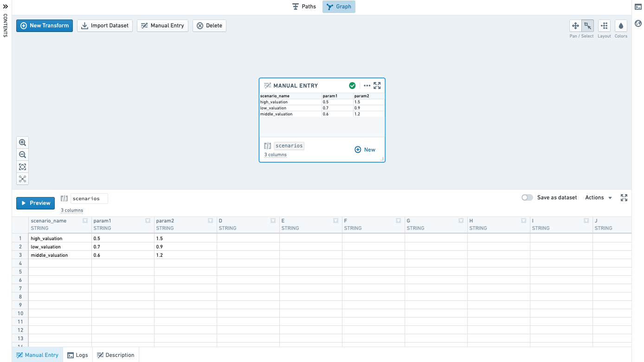This screenshot has width=644, height=362.
Task: Select the Pan mode icon
Action: pos(576,26)
